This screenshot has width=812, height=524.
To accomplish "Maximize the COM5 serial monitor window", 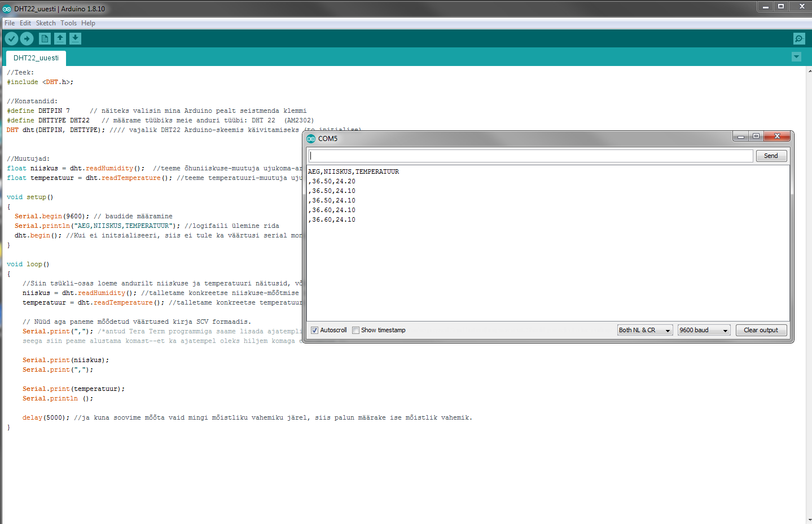I will pos(756,136).
